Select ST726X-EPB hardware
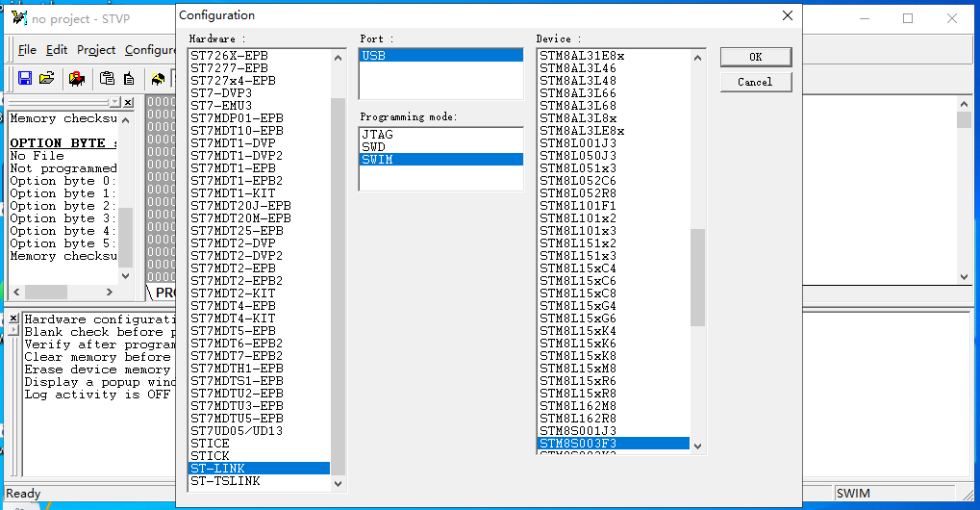Image resolution: width=980 pixels, height=510 pixels. pyautogui.click(x=260, y=56)
